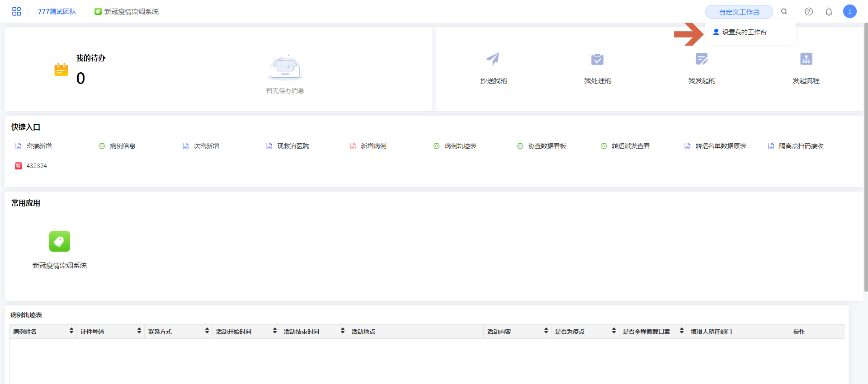Click the search magnifier icon
Viewport: 868px width, 384px height.
coord(784,11)
